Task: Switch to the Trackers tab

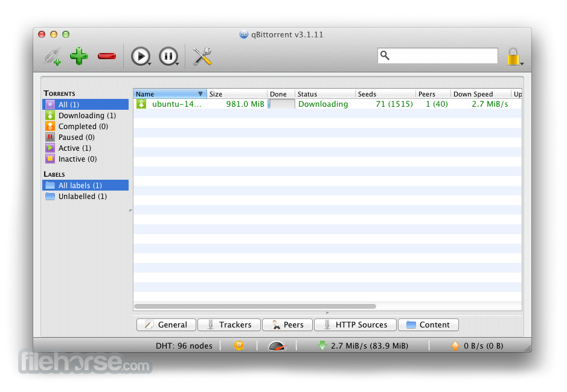Action: (229, 325)
